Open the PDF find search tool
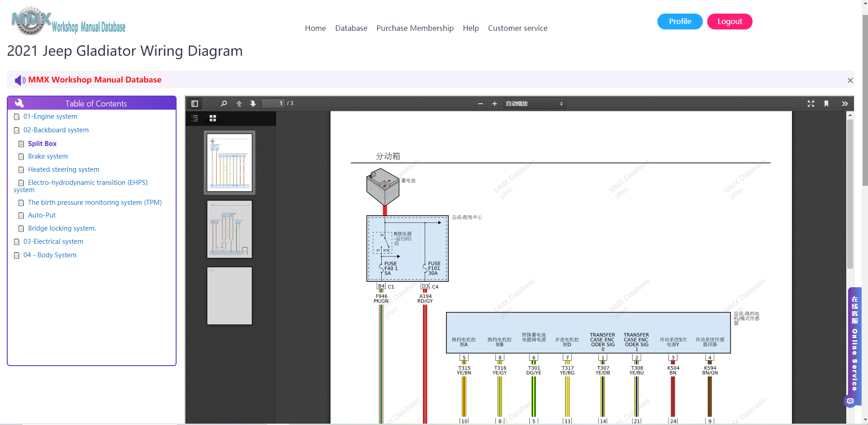This screenshot has height=425, width=868. tap(224, 104)
